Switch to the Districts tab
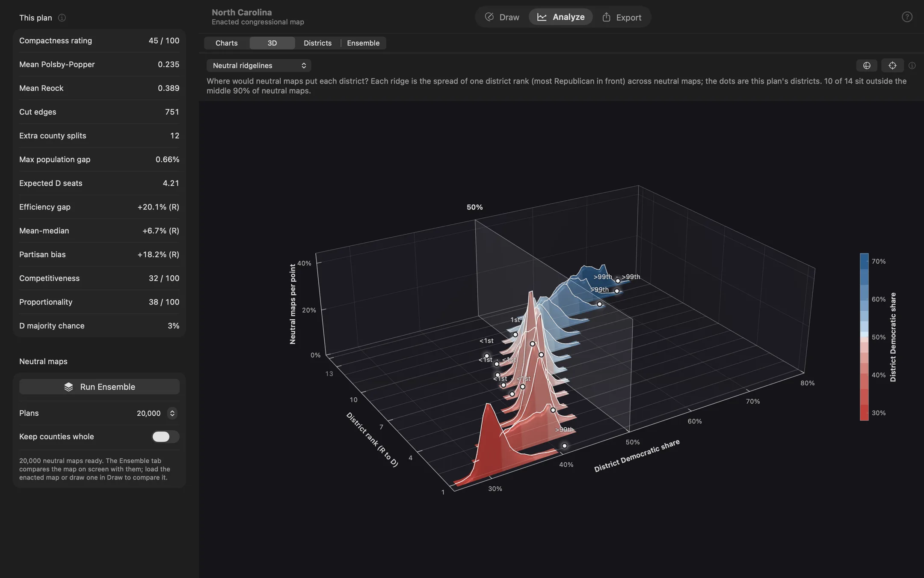 point(317,43)
